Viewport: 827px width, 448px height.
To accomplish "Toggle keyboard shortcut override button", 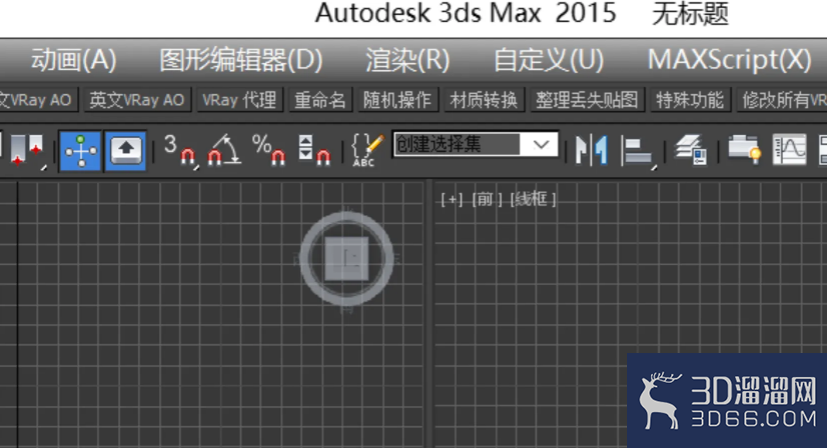I will (x=126, y=151).
